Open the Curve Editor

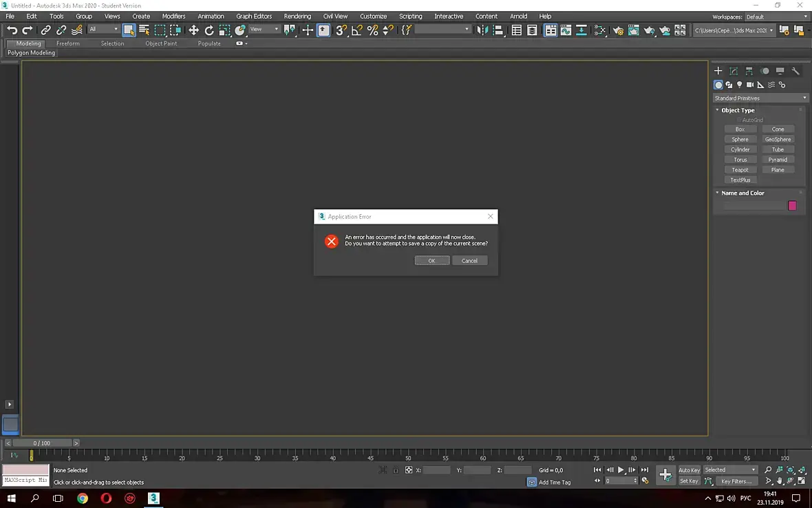click(566, 30)
